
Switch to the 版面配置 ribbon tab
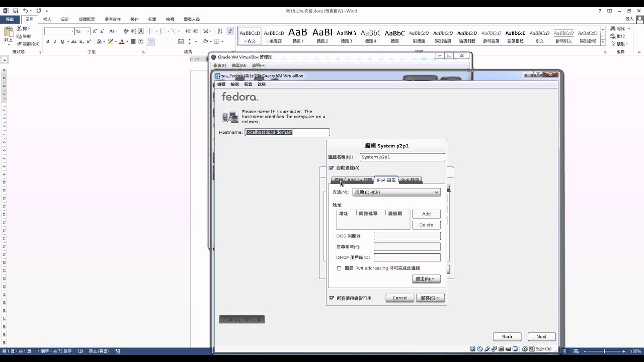tap(87, 19)
